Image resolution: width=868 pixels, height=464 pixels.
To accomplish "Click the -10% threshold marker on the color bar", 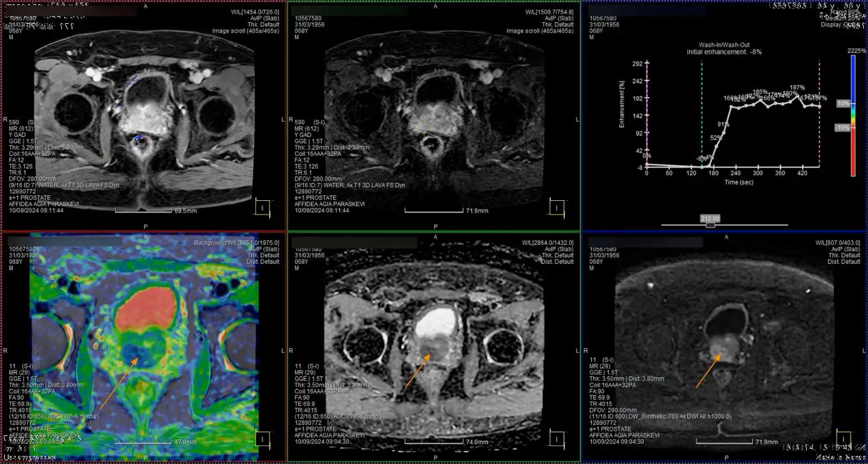I will [842, 128].
